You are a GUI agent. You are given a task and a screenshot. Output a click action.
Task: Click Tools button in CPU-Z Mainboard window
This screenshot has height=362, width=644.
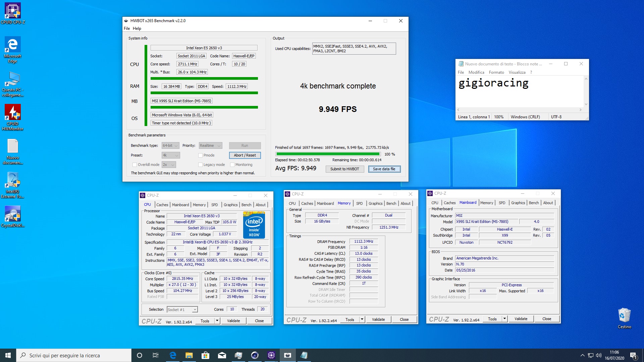pyautogui.click(x=492, y=319)
